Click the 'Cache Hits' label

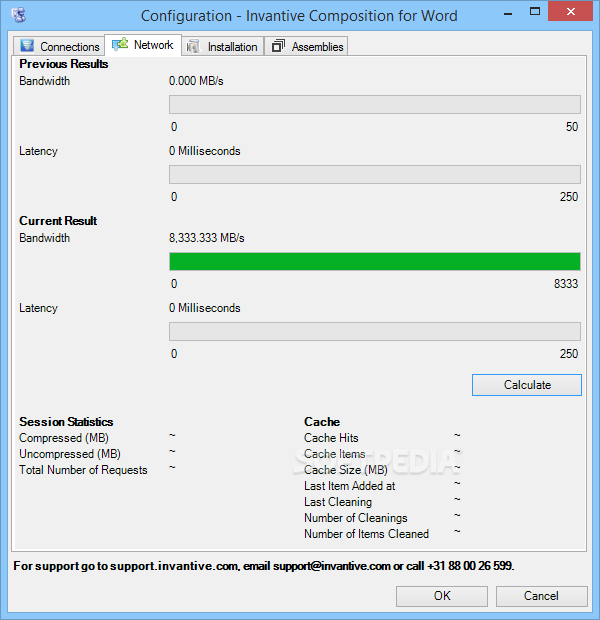coord(331,438)
